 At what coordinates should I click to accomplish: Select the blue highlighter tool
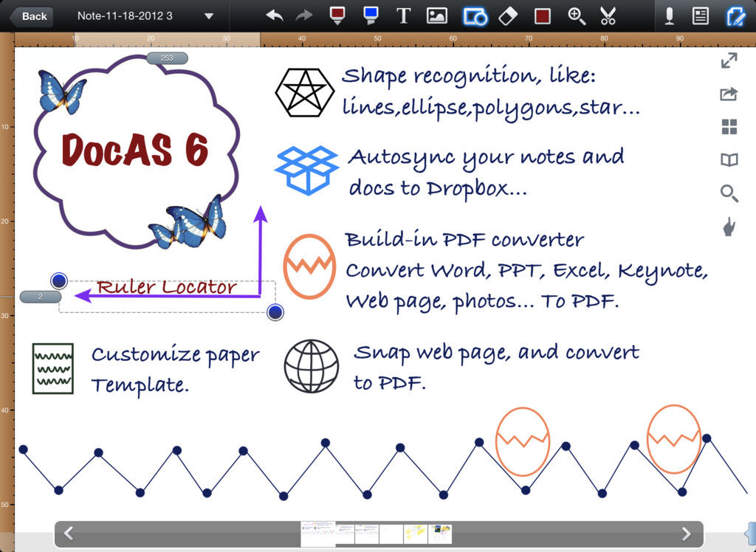(x=371, y=16)
